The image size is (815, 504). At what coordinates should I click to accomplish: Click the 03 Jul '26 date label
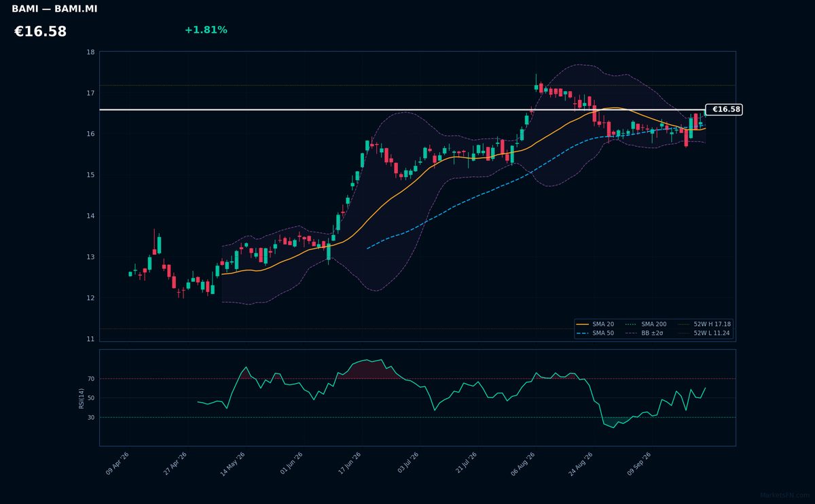pyautogui.click(x=407, y=464)
